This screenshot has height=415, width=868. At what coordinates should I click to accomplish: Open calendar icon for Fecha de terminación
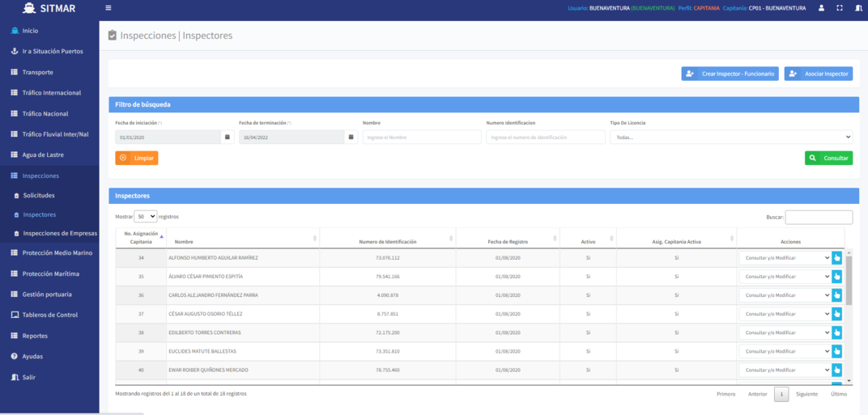(x=351, y=138)
